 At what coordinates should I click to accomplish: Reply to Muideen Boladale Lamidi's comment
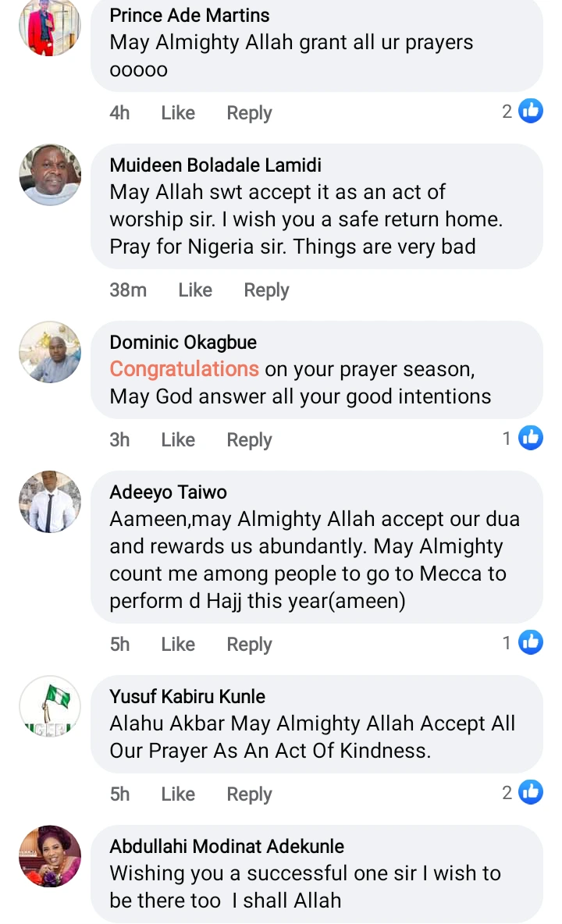(x=266, y=290)
